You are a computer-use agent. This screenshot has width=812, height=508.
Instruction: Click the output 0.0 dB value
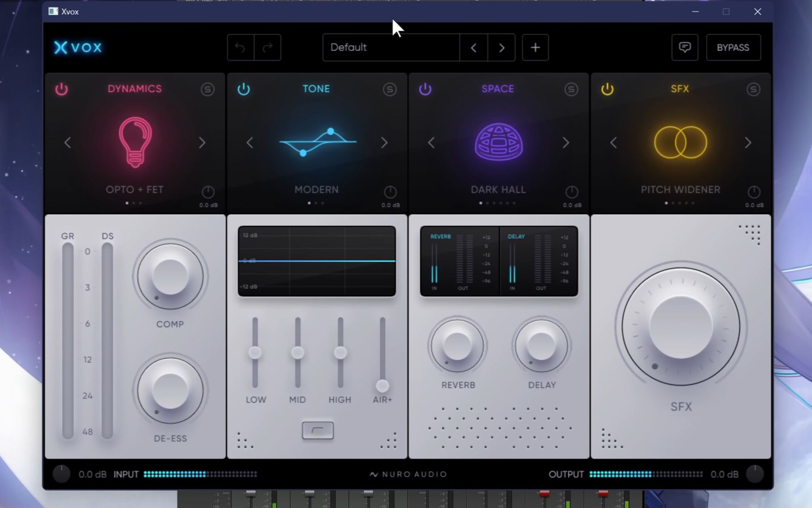724,474
